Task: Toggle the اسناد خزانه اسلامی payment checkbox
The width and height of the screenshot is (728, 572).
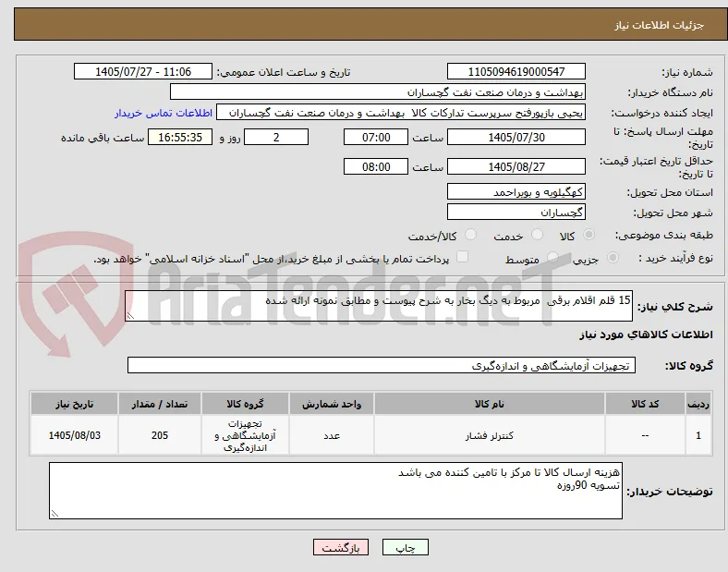Action: 463,257
